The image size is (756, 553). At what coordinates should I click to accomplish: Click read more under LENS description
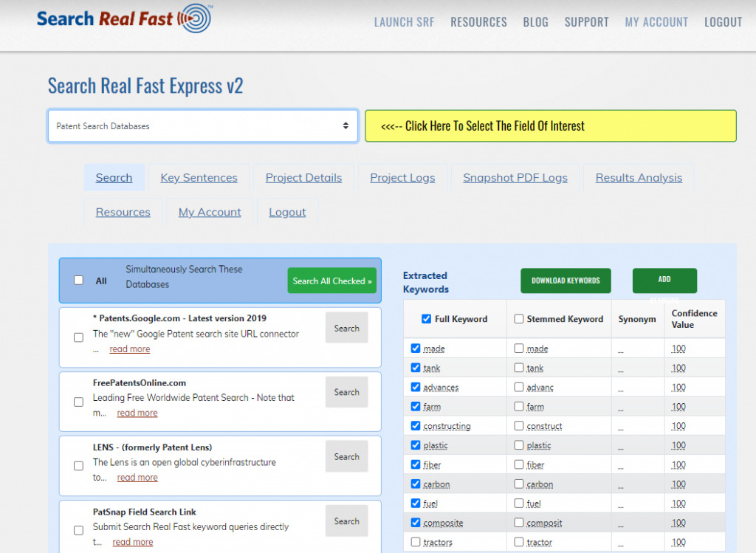137,477
